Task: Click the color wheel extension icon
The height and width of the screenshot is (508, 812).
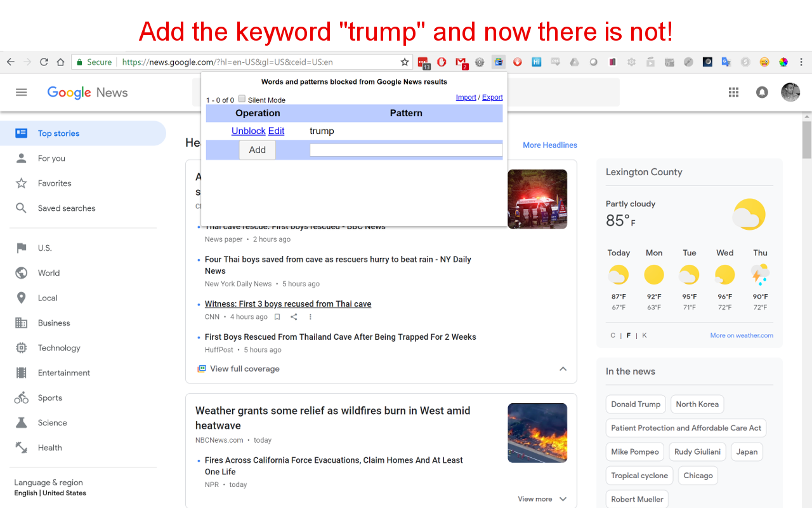Action: pyautogui.click(x=783, y=62)
